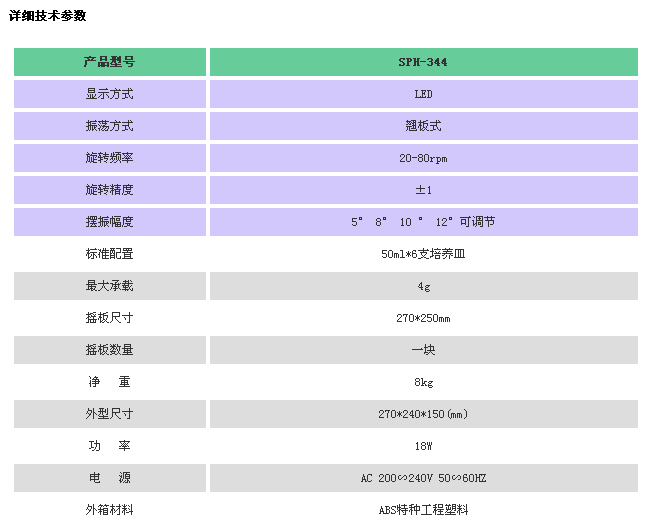Click the 一块 value cell
Image resolution: width=648 pixels, height=523 pixels.
[x=423, y=350]
